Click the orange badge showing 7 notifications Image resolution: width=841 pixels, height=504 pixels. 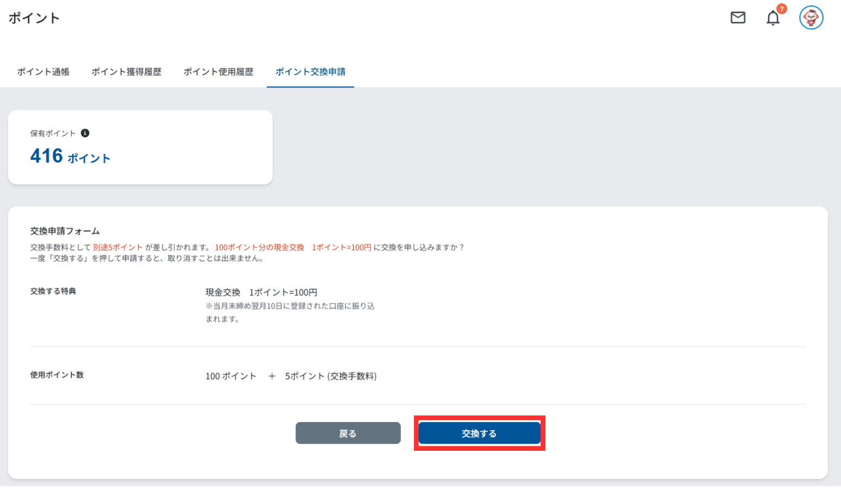781,9
